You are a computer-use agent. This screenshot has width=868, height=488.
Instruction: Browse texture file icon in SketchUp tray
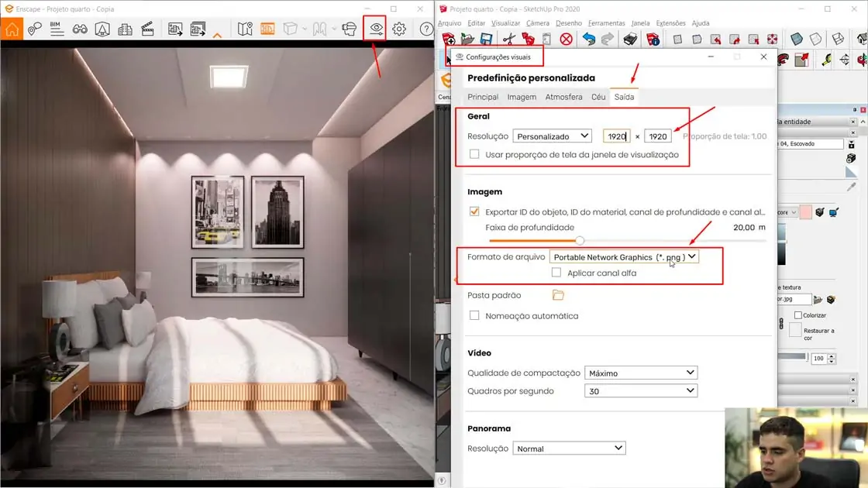point(818,299)
